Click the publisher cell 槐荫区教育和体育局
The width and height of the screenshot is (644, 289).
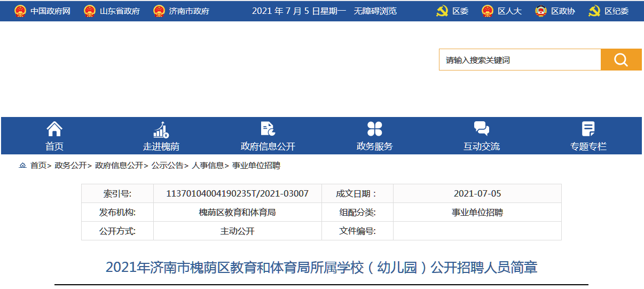tap(238, 212)
